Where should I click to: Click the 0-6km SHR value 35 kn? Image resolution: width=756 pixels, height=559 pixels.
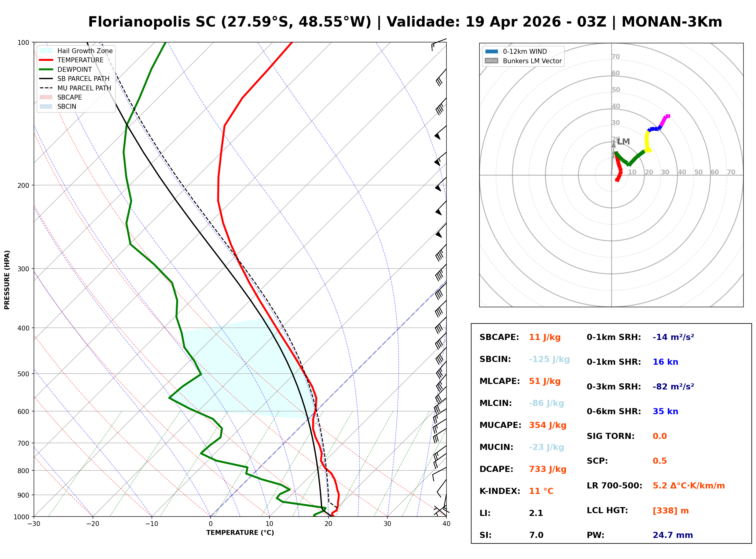click(666, 411)
